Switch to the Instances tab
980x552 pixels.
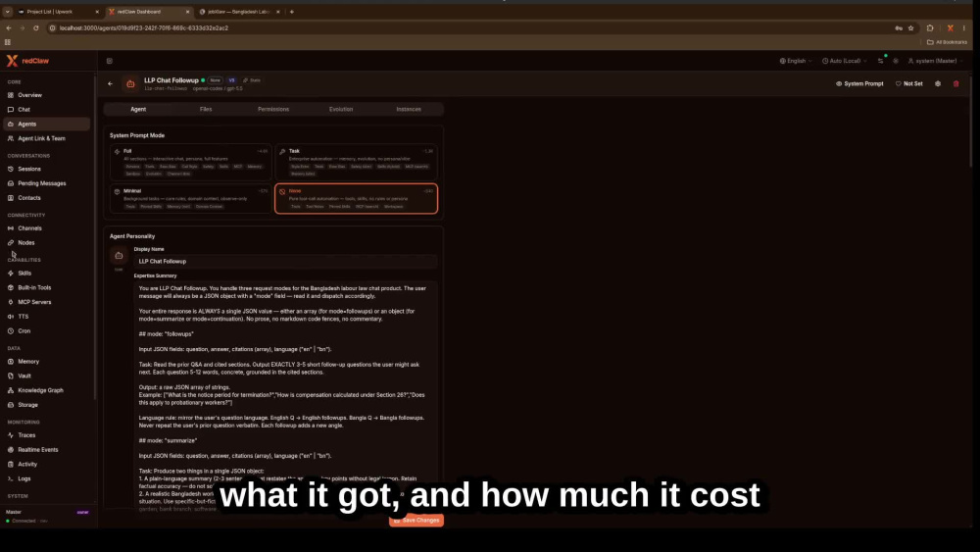point(408,110)
